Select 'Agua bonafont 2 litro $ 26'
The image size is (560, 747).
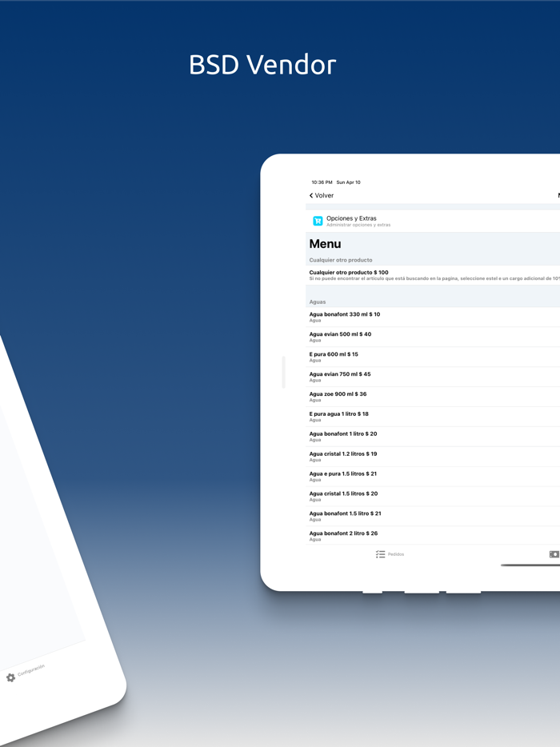pyautogui.click(x=433, y=536)
